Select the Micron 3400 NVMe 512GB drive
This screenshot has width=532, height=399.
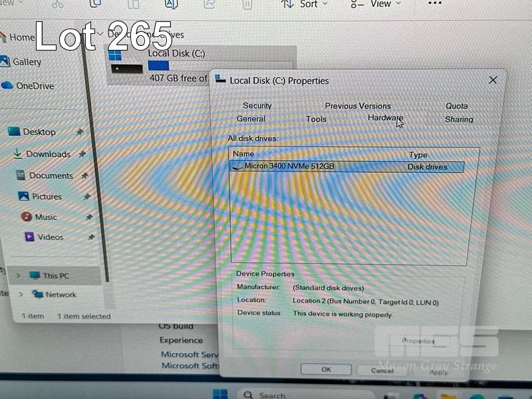tap(289, 166)
